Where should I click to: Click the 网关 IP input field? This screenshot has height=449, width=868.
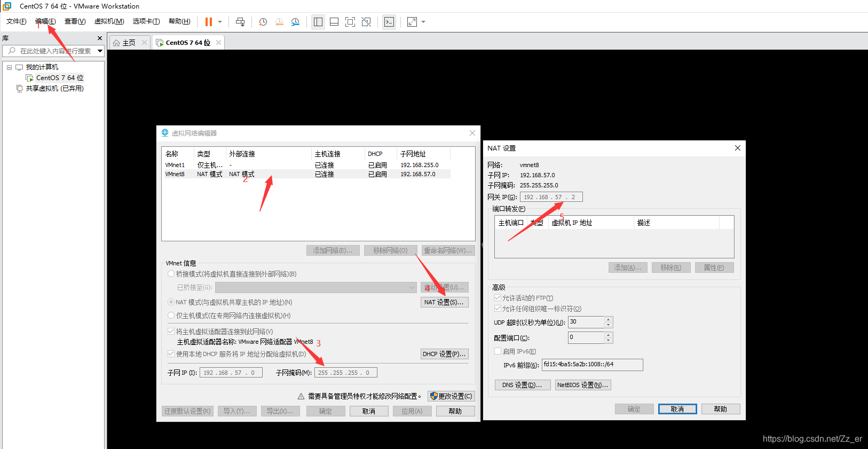(551, 197)
